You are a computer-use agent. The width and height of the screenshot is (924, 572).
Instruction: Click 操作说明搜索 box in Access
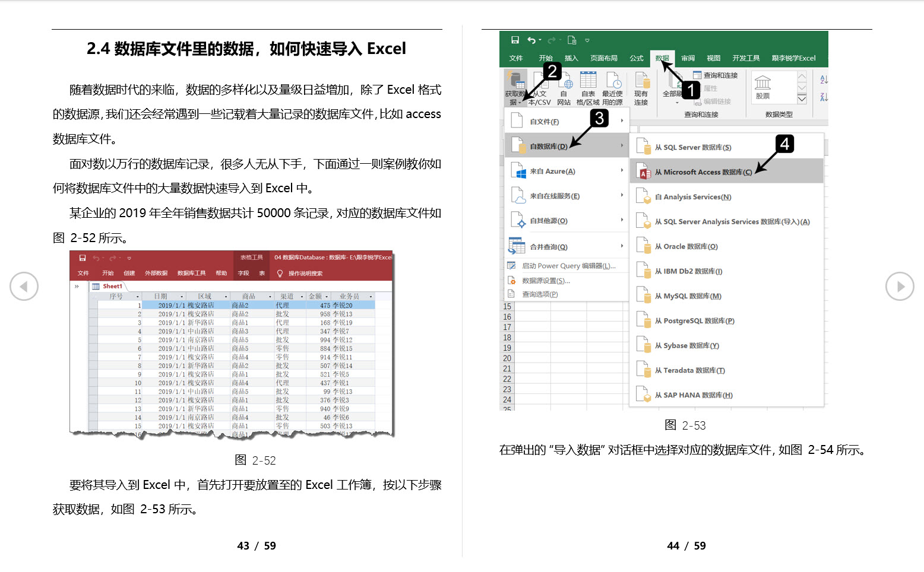click(x=305, y=274)
